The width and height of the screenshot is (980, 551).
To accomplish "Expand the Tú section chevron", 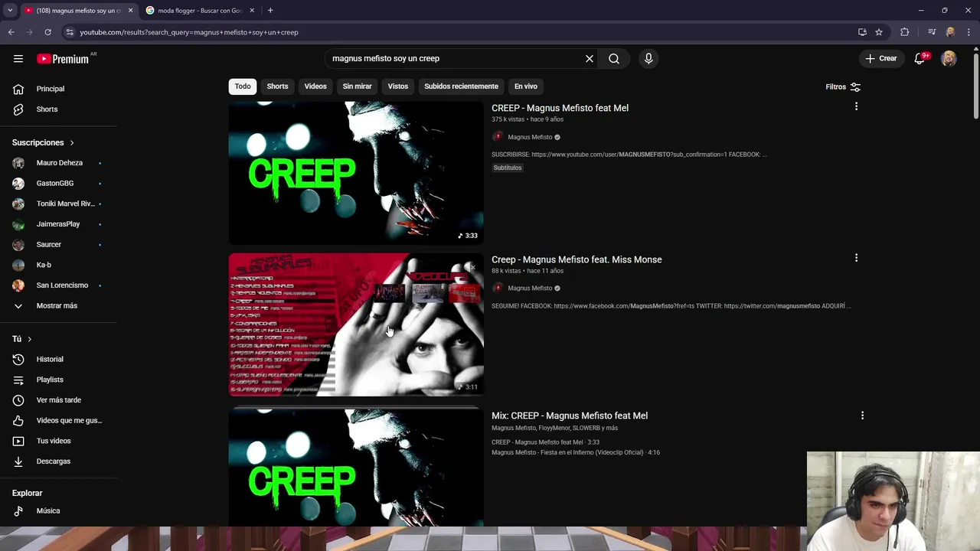I will [x=30, y=339].
